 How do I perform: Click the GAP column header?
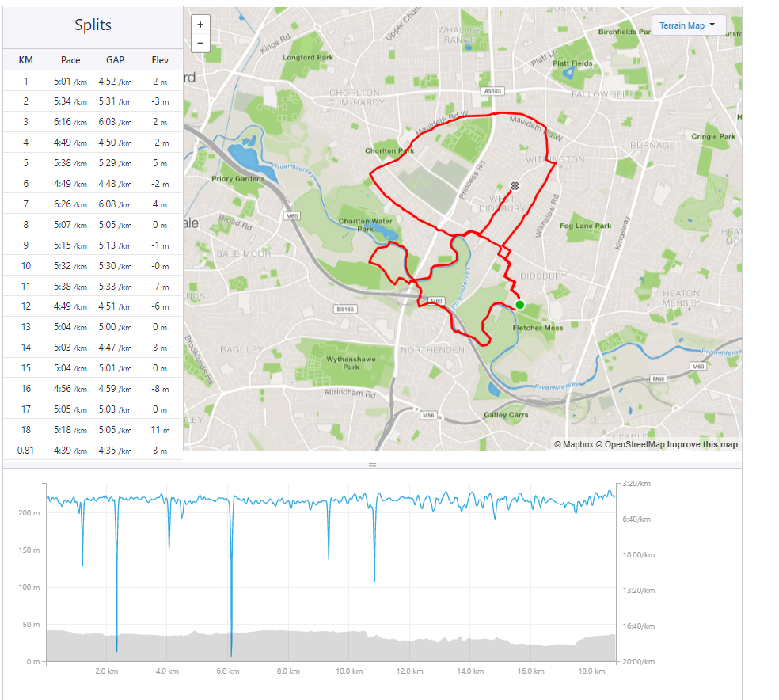click(x=115, y=60)
